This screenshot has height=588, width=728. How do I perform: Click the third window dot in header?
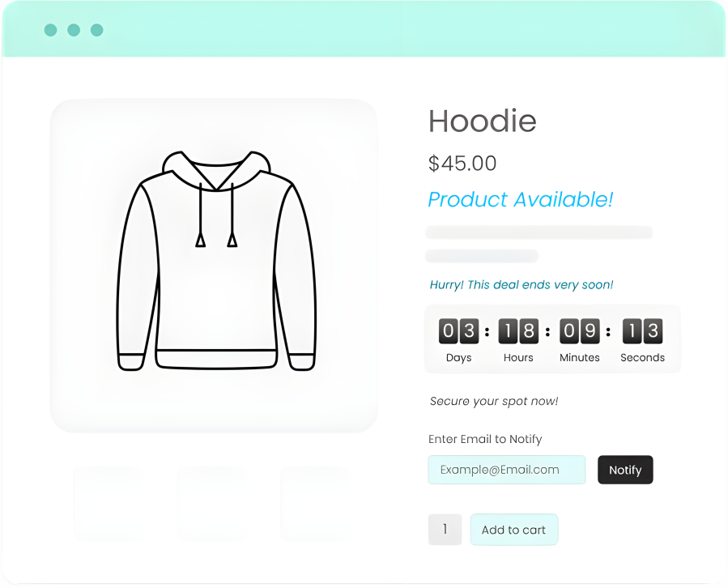[97, 30]
